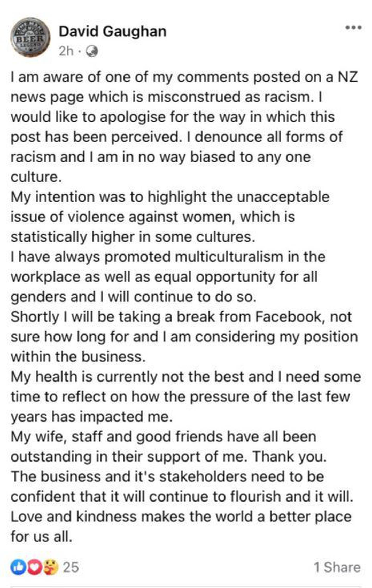The height and width of the screenshot is (588, 372).
Task: Open the three-dot post options menu
Action: click(353, 27)
